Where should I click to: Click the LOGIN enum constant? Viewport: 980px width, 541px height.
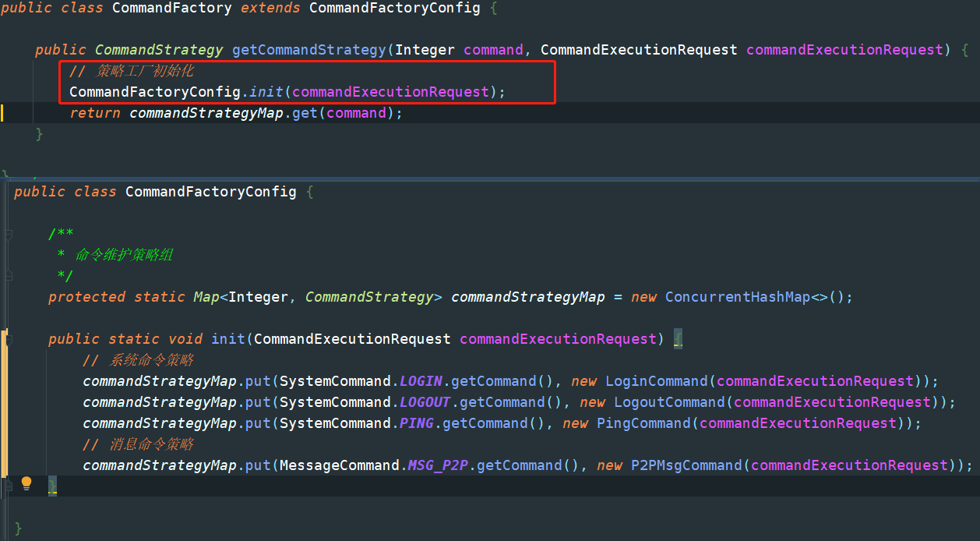pos(421,381)
